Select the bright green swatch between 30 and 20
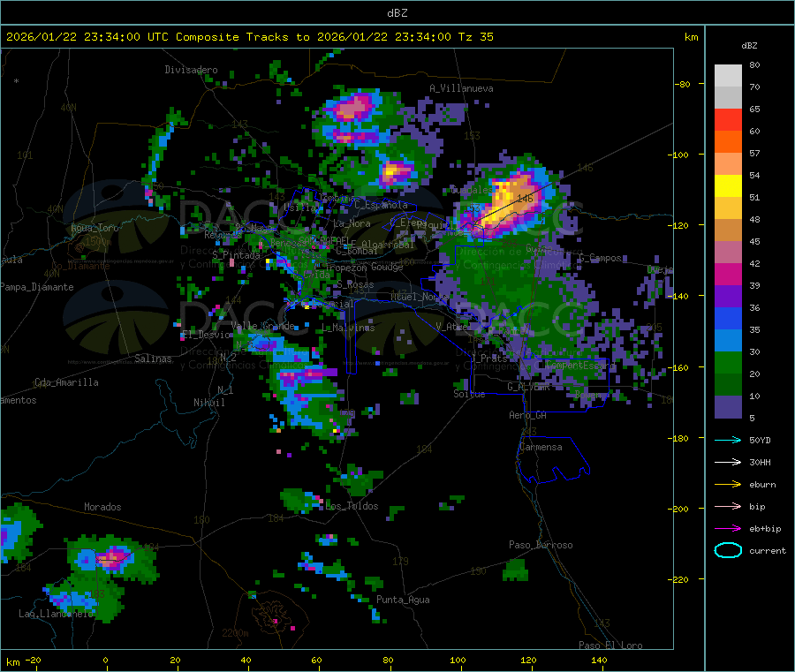Screen dimensions: 795x672 click(728, 362)
